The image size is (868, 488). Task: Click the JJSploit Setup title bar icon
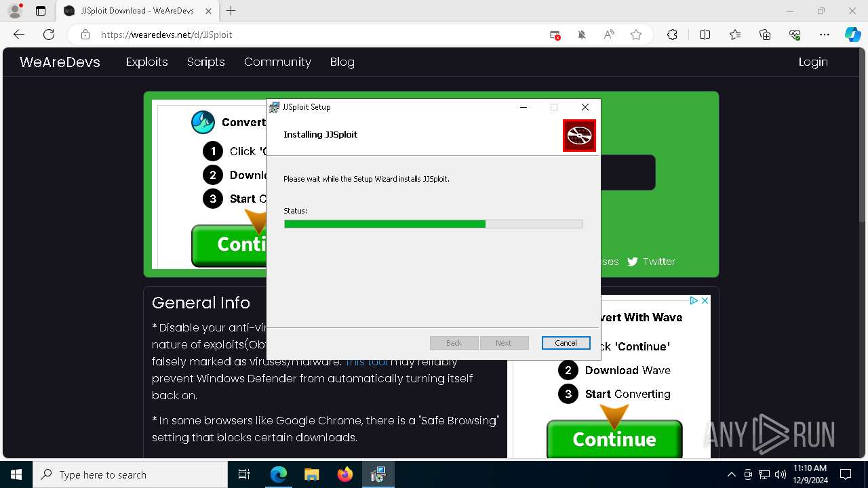(274, 107)
